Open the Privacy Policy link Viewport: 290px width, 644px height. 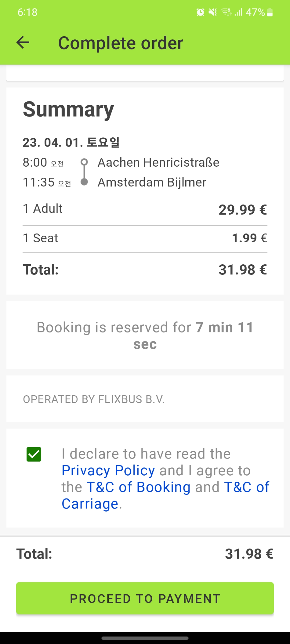[x=108, y=470]
